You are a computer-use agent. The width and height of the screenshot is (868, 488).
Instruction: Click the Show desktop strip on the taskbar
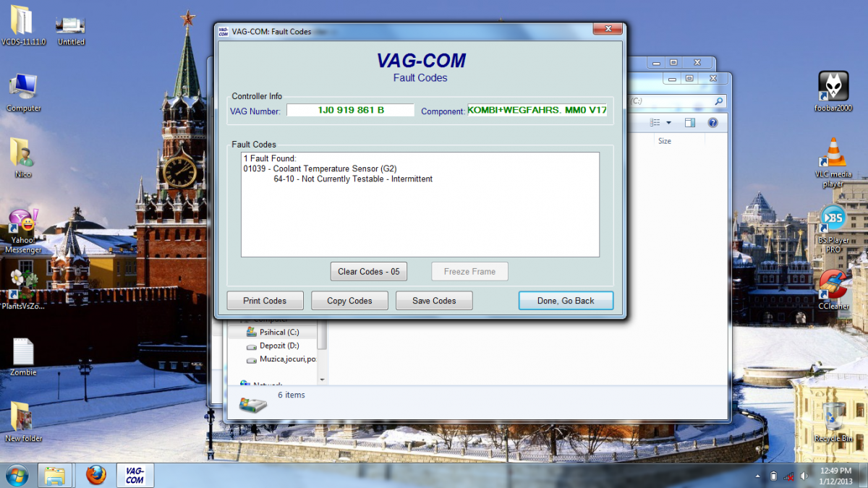click(x=863, y=475)
